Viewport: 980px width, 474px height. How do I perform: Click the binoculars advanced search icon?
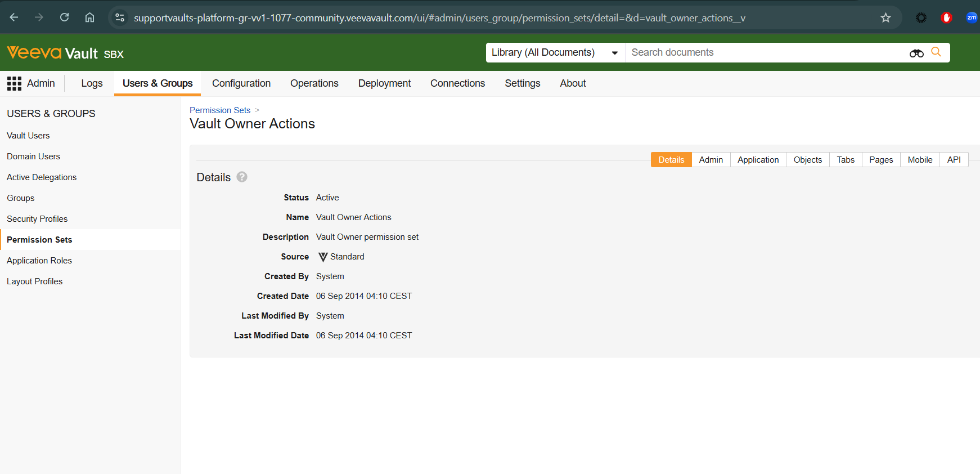(x=916, y=53)
